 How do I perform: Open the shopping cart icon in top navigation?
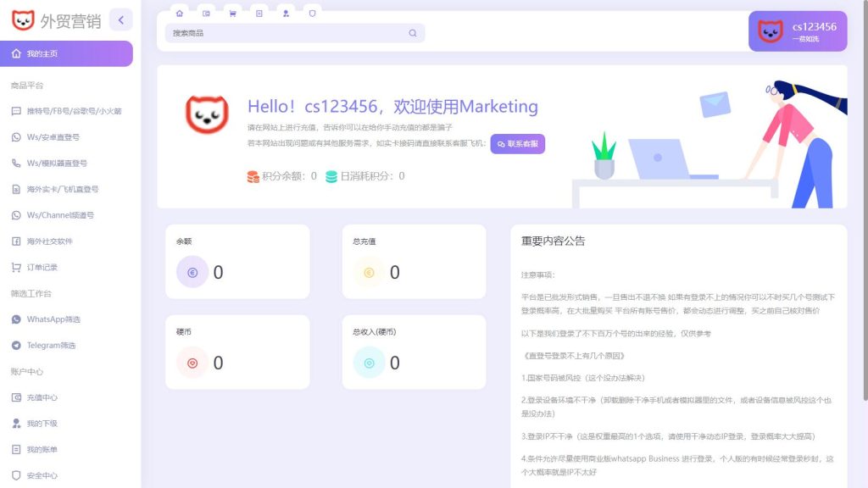click(x=233, y=13)
